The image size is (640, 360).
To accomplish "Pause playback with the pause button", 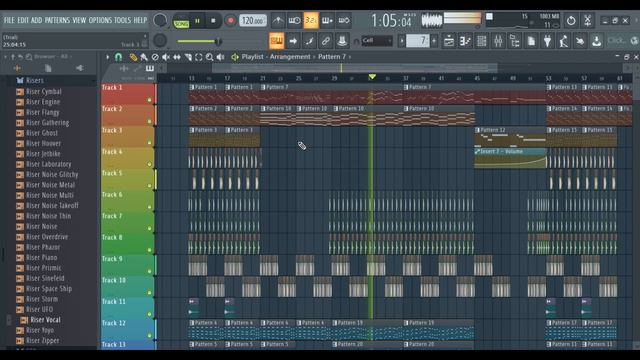I will tap(197, 21).
